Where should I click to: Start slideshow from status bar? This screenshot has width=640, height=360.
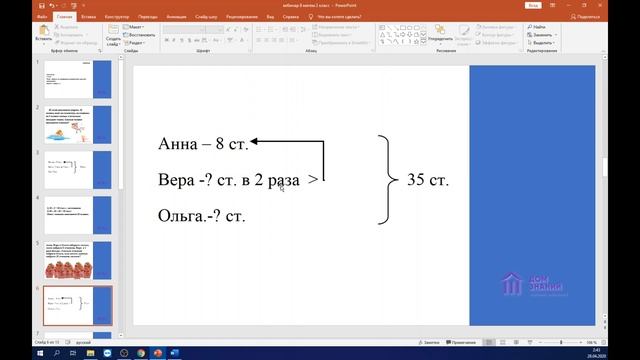point(530,342)
